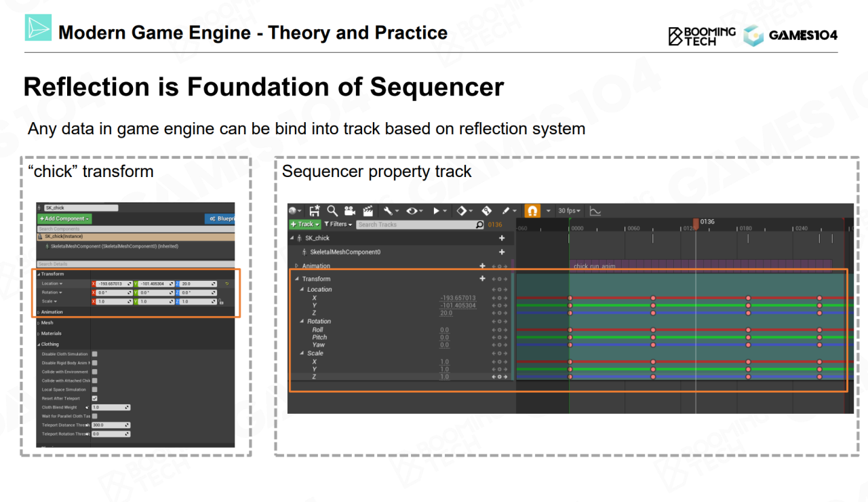Open the wrench actions tool in Sequencer

tap(390, 211)
